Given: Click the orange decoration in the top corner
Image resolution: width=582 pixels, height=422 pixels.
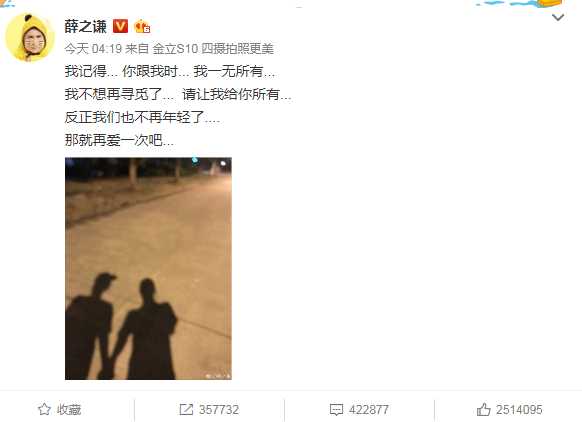Looking at the screenshot, I should click(x=550, y=3).
